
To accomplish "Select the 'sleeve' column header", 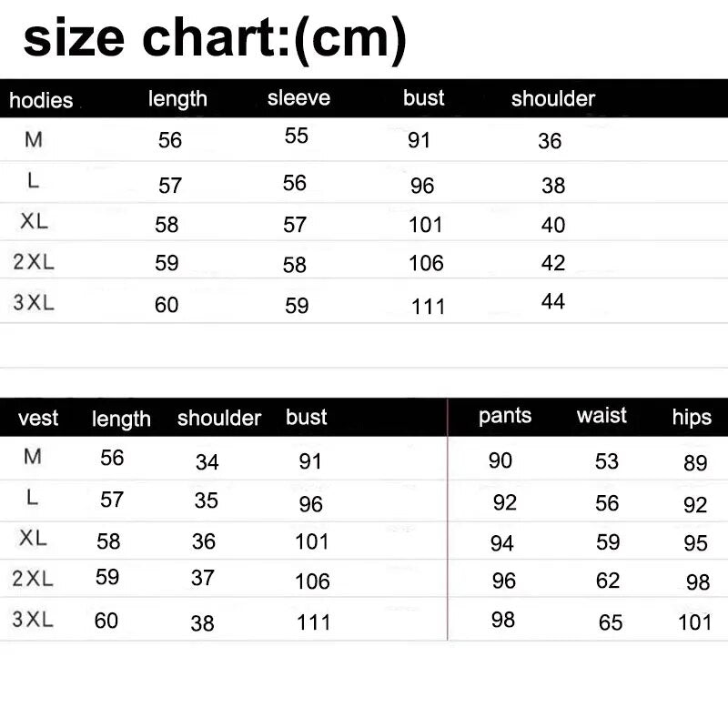I will click(298, 98).
